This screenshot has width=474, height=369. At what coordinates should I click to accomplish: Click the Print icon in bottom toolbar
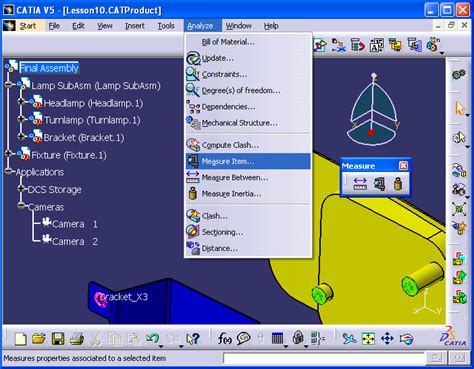pos(77,339)
